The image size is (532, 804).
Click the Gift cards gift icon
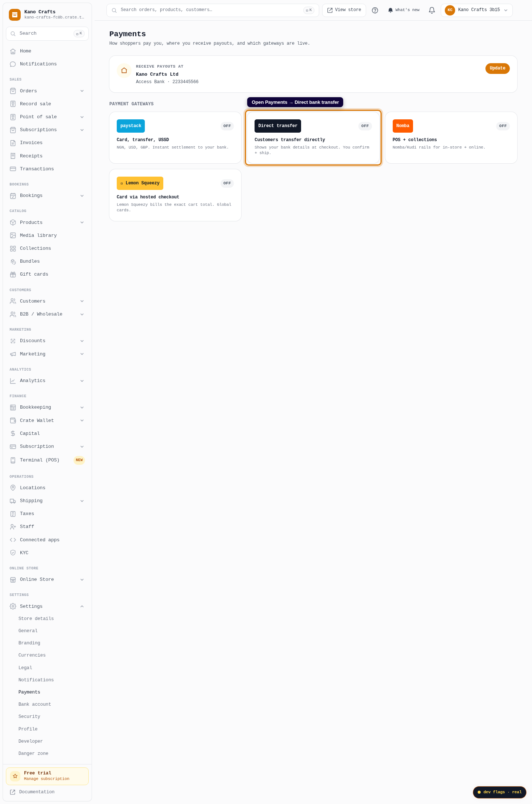[x=13, y=275]
